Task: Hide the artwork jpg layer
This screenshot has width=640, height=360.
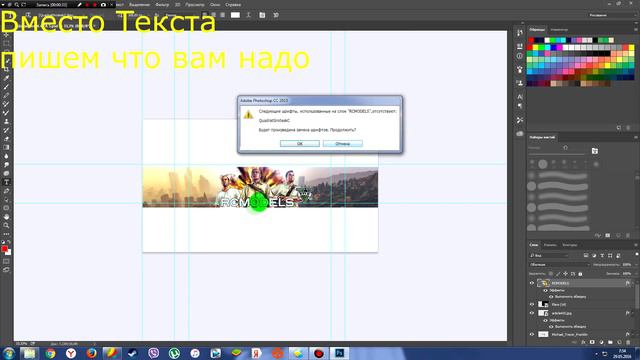Action: (x=532, y=313)
